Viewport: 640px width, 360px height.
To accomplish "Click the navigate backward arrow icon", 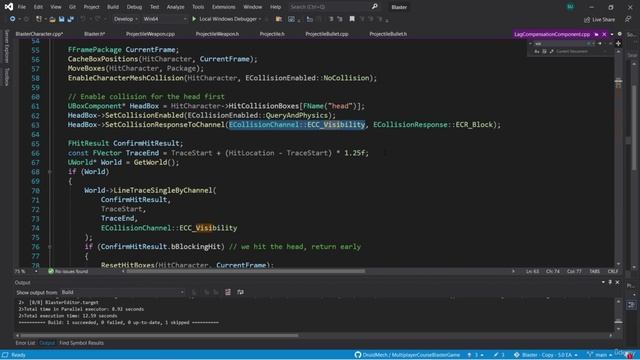I will [13, 19].
